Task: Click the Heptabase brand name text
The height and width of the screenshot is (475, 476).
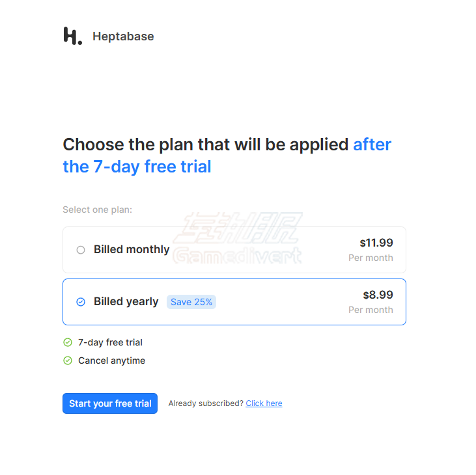Action: (123, 36)
